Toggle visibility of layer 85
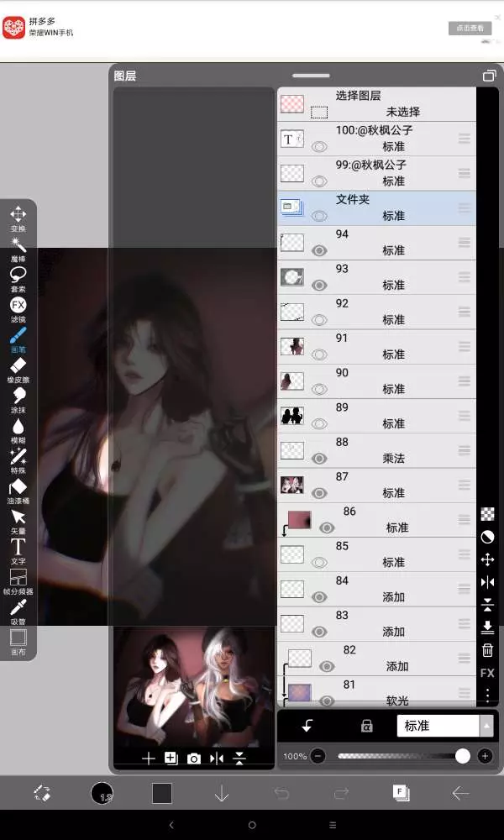The image size is (504, 840). [x=319, y=563]
